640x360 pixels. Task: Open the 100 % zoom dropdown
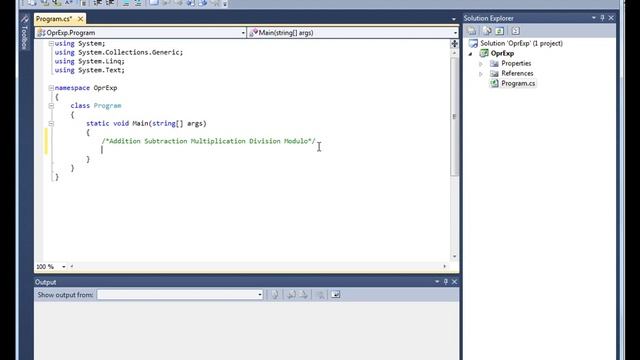pos(64,267)
